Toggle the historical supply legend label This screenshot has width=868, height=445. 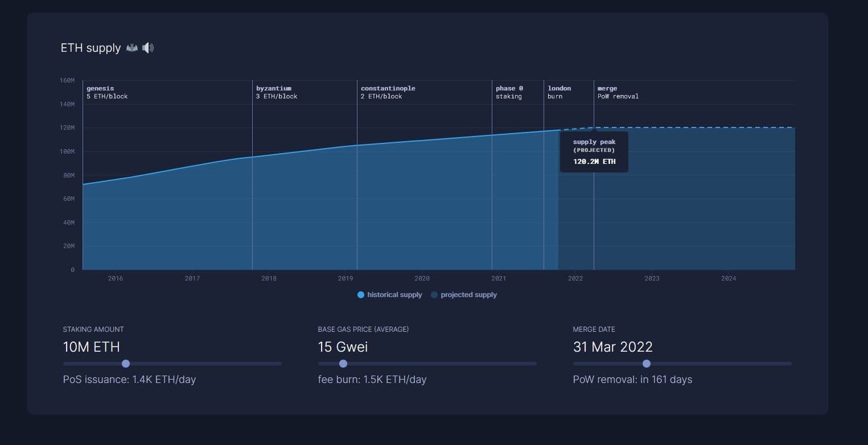tap(394, 295)
